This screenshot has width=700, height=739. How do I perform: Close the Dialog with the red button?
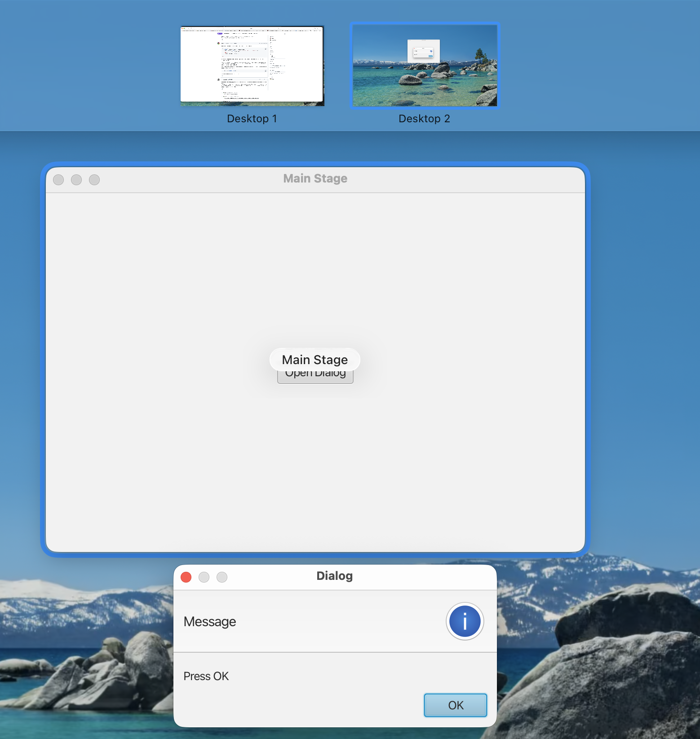click(x=186, y=577)
